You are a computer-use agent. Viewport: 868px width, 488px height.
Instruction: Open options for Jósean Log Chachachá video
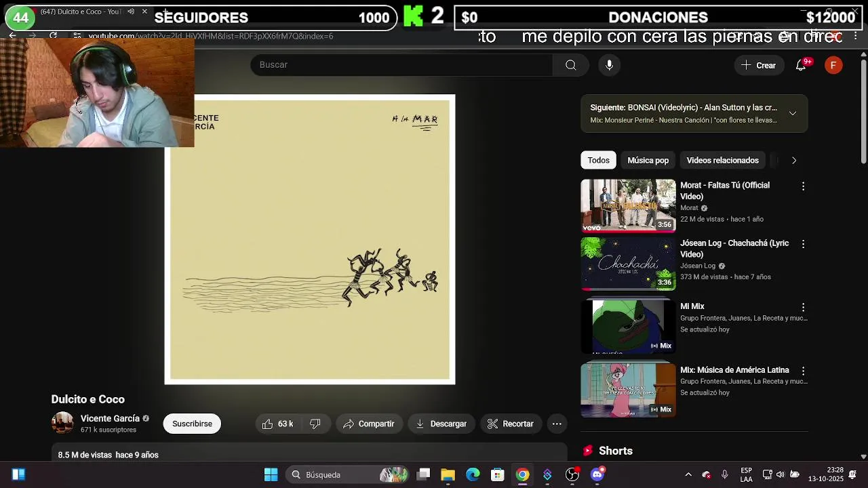coord(803,244)
